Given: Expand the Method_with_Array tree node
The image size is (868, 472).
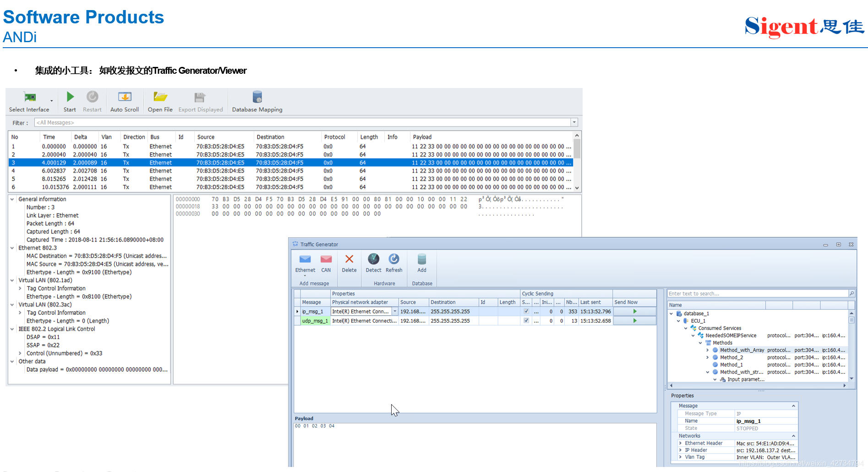Looking at the screenshot, I should pos(708,350).
